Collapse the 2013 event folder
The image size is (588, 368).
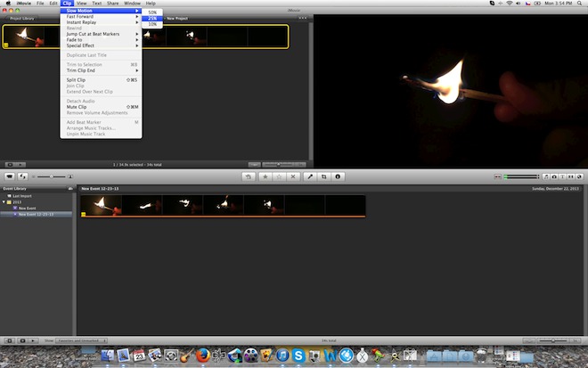click(4, 202)
